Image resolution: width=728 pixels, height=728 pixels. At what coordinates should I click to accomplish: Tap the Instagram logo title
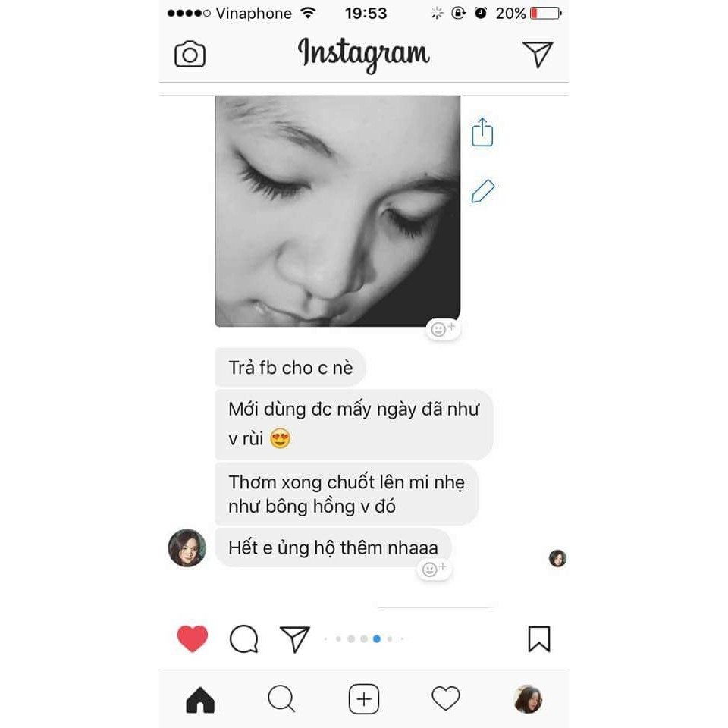363,55
